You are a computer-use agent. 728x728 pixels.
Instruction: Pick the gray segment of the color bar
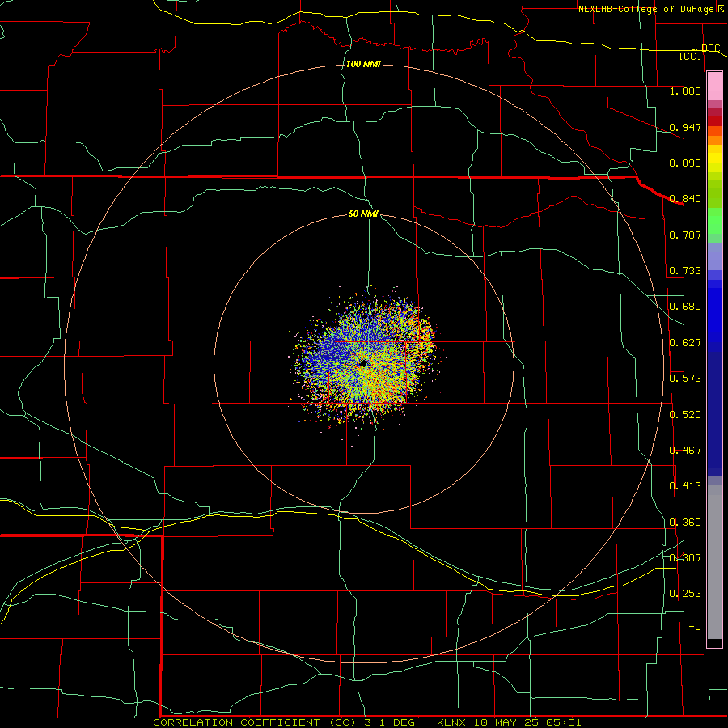point(714,562)
